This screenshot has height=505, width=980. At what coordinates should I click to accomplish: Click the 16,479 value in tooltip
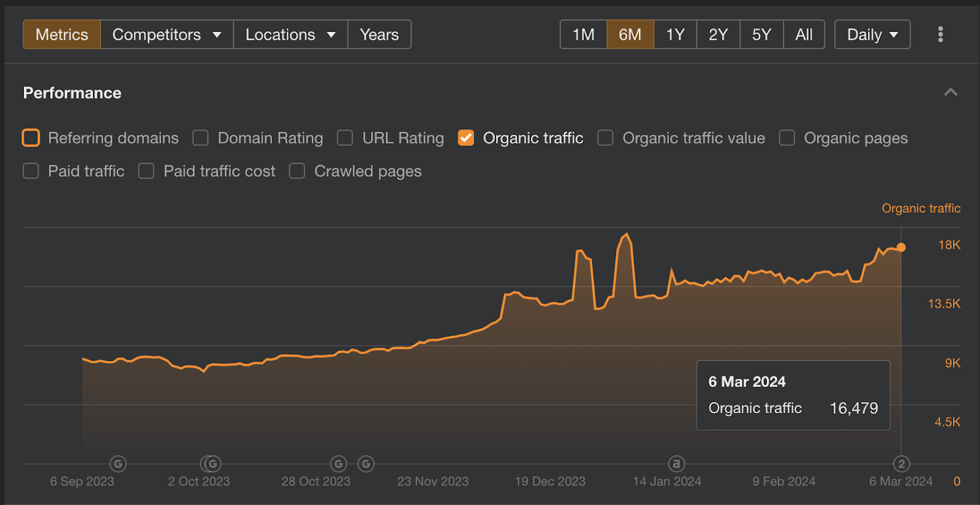pyautogui.click(x=854, y=408)
